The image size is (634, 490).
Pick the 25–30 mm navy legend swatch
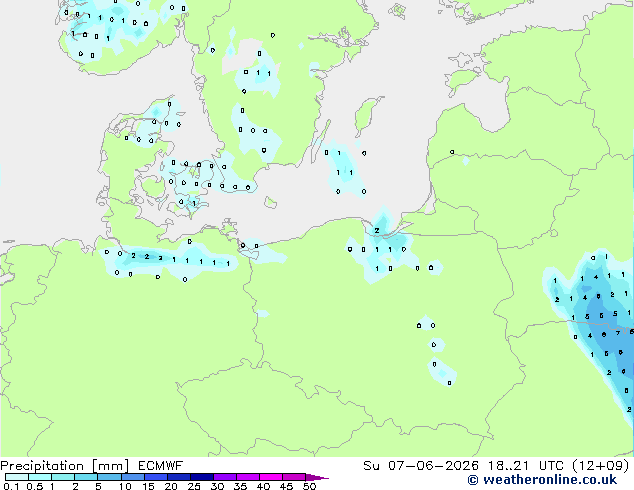202,477
